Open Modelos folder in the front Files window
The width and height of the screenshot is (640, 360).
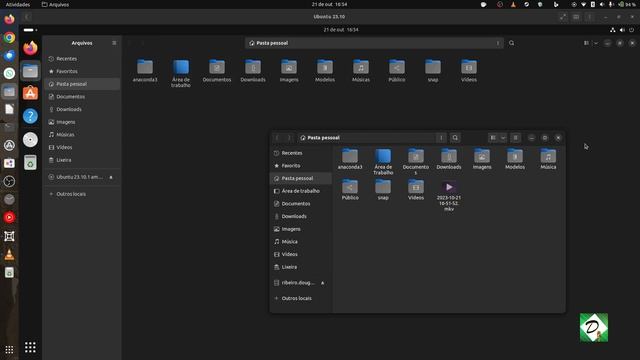pyautogui.click(x=515, y=159)
